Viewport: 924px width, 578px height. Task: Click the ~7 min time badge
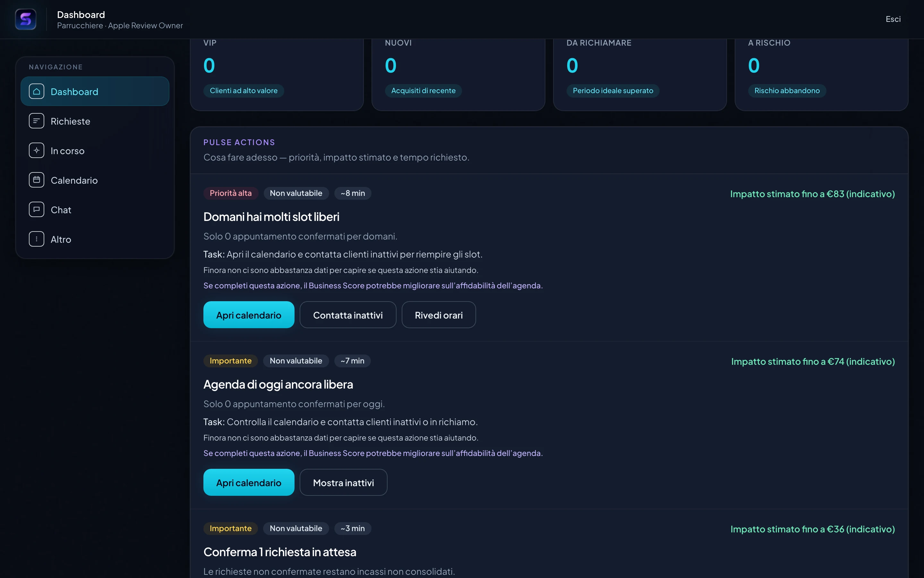[352, 361]
